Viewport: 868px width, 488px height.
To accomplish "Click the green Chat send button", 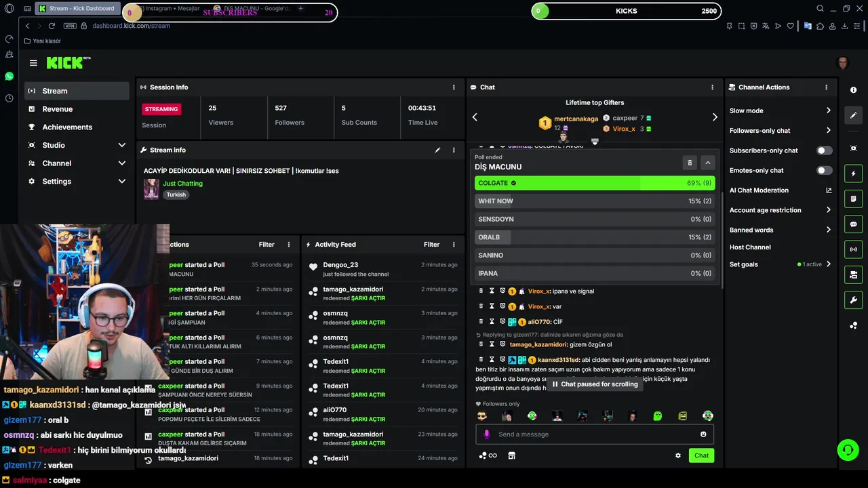I will coord(701,455).
